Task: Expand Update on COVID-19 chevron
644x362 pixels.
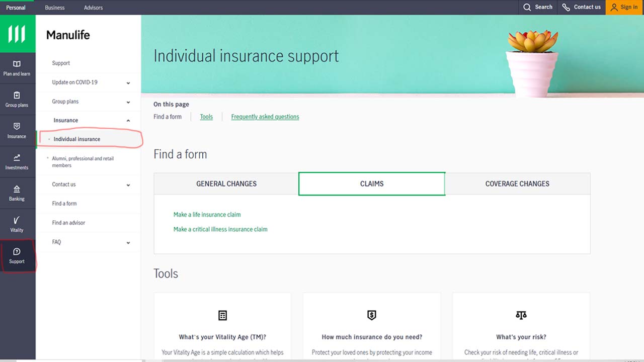Action: pyautogui.click(x=128, y=83)
